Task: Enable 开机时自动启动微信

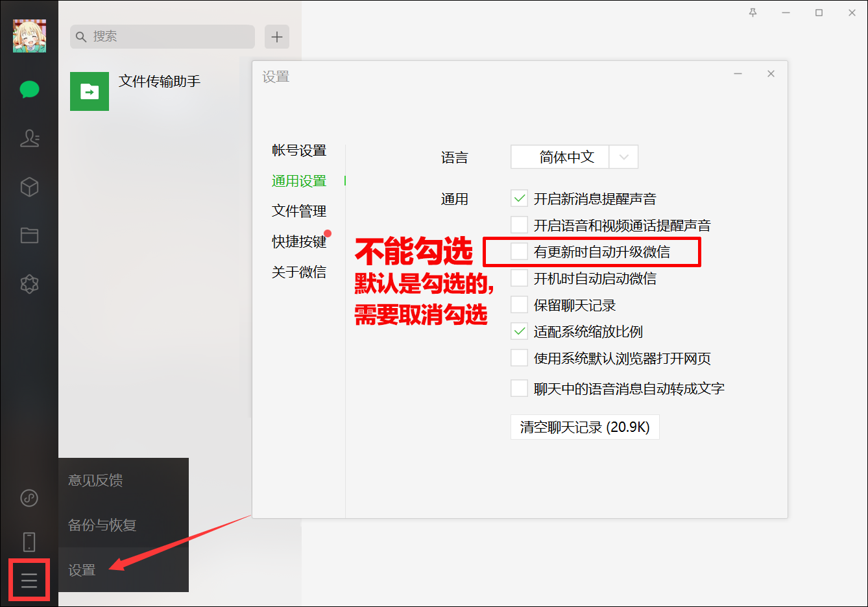Action: pos(519,278)
